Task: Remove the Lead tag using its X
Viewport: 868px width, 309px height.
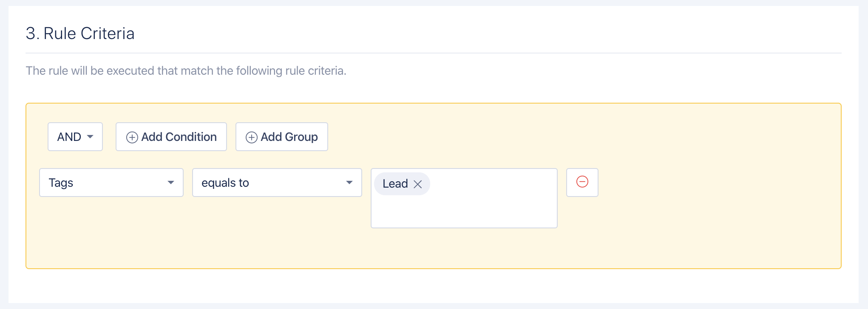Action: (x=418, y=184)
